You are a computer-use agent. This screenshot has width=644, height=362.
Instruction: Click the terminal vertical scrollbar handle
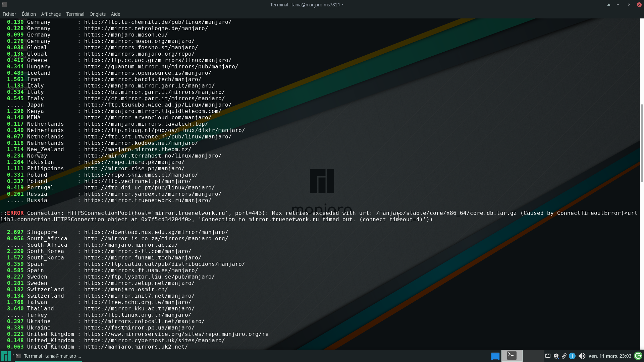click(x=642, y=143)
